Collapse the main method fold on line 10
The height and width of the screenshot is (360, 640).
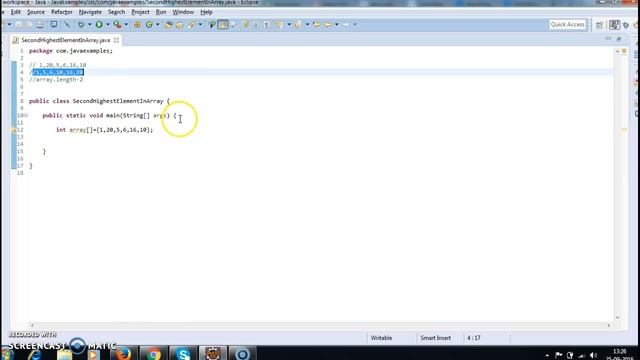pyautogui.click(x=26, y=116)
